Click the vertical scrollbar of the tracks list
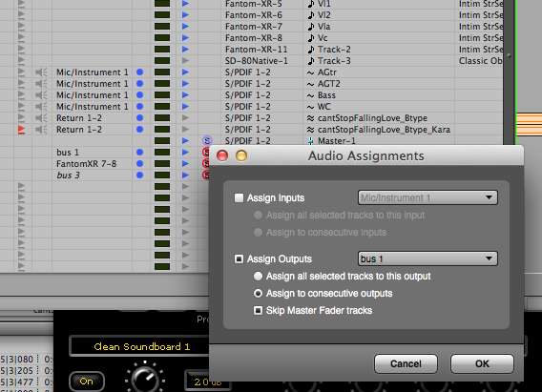Screen dimensions: 542x392 tap(509, 72)
